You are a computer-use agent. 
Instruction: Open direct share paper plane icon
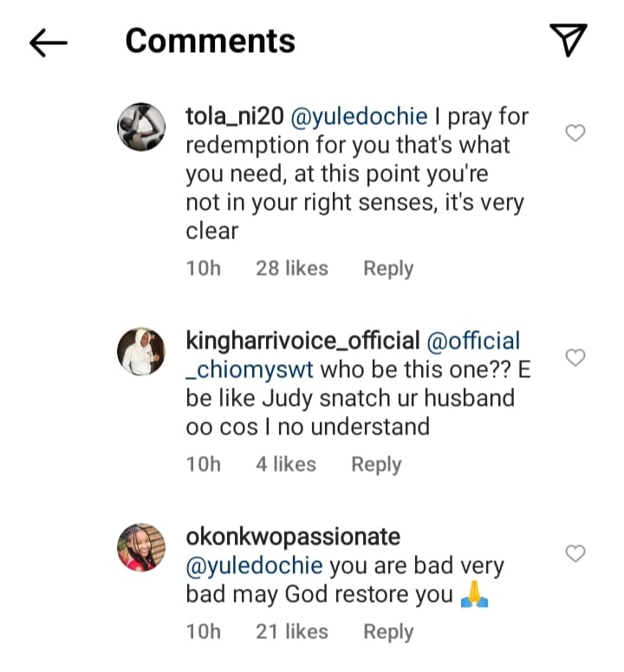pyautogui.click(x=569, y=41)
